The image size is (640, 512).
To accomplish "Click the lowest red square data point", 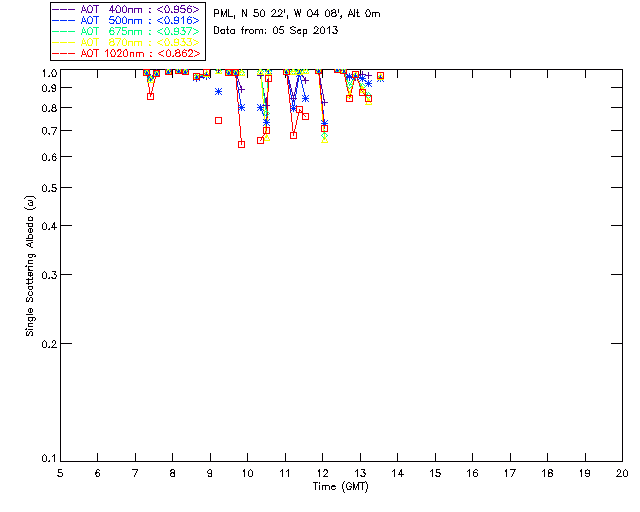I will click(x=241, y=145).
